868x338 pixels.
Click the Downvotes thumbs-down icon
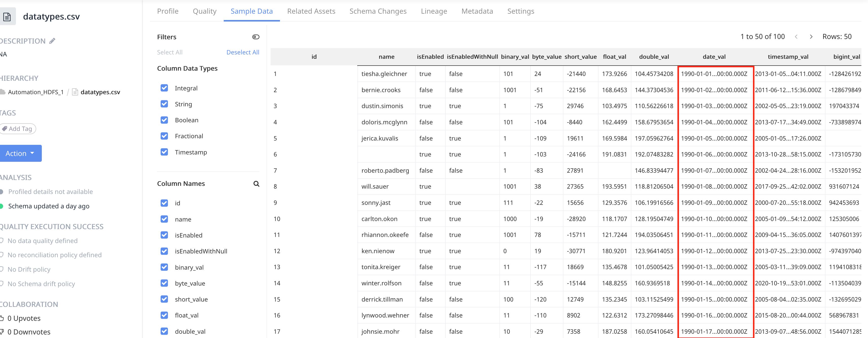pos(2,332)
